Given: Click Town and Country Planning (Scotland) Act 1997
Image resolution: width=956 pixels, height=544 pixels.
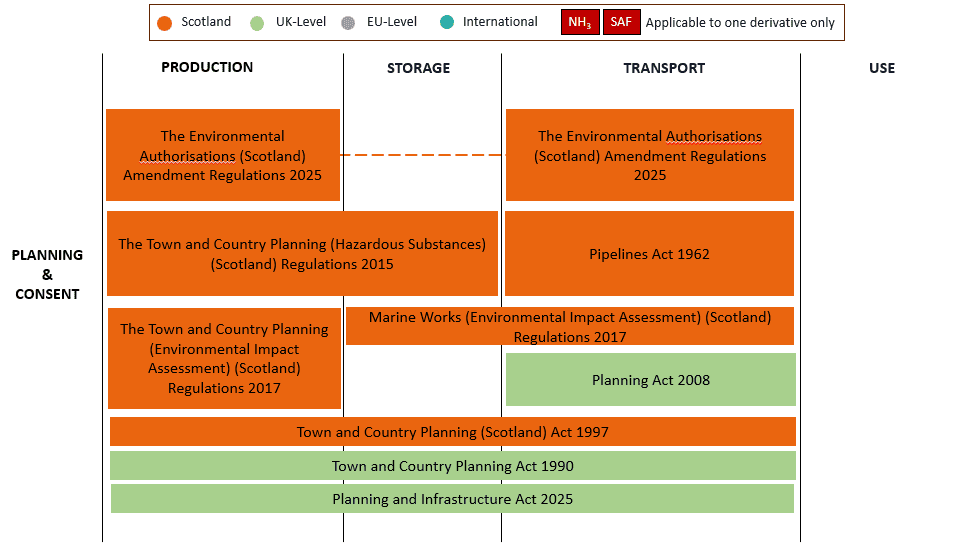Looking at the screenshot, I should 453,432.
